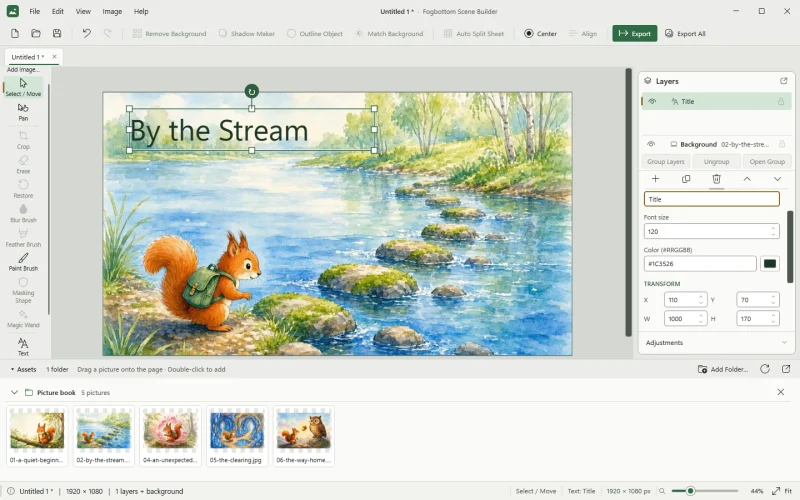
Task: Click the zoom slider in the status bar
Action: [705, 491]
